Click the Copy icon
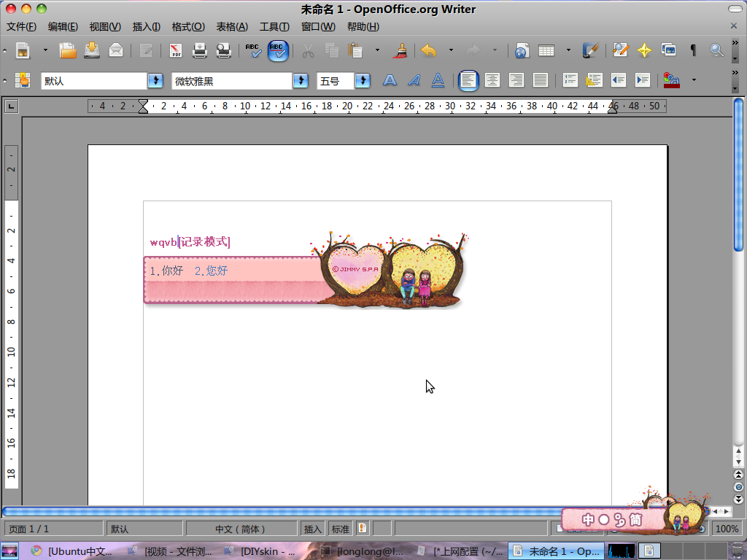 point(331,50)
